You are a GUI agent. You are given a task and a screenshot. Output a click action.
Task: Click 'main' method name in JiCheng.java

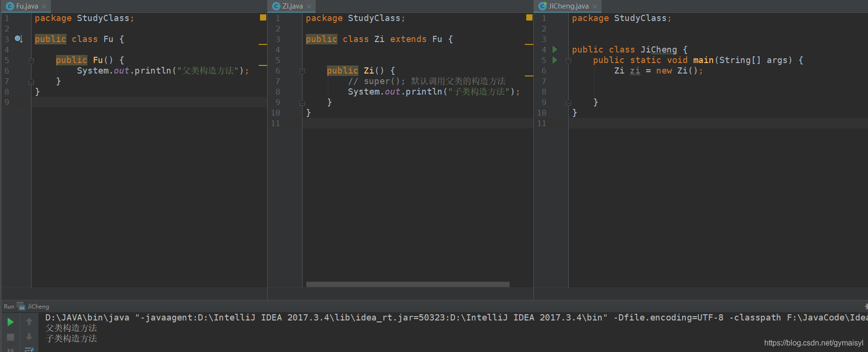[x=703, y=60]
